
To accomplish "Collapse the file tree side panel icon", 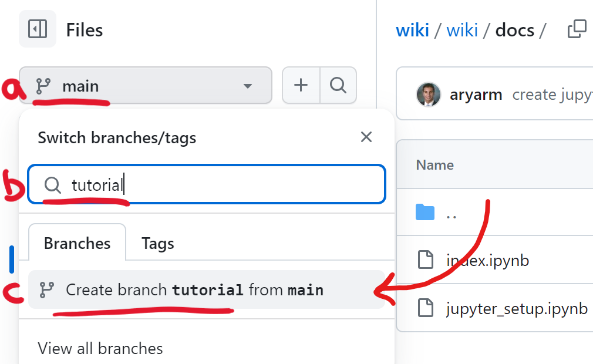I will click(38, 29).
